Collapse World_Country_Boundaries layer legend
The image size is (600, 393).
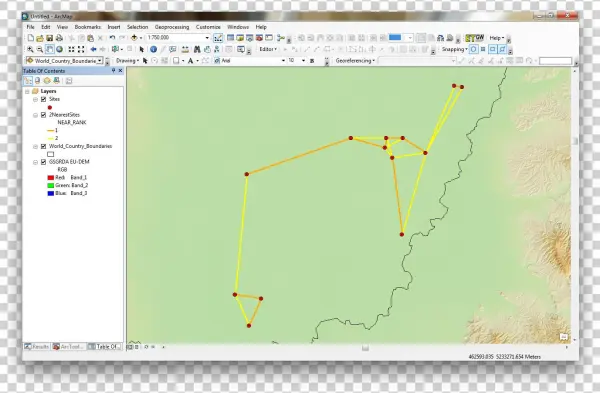[35, 147]
